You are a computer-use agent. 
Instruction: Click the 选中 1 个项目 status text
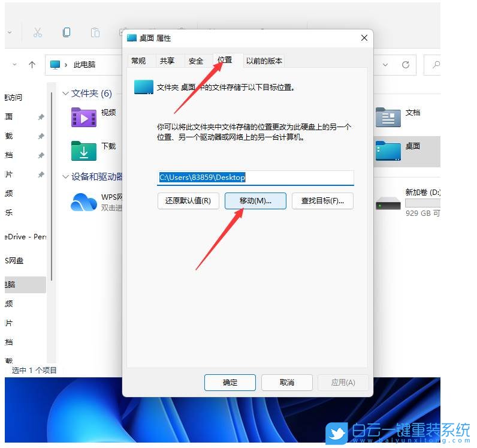pos(34,371)
